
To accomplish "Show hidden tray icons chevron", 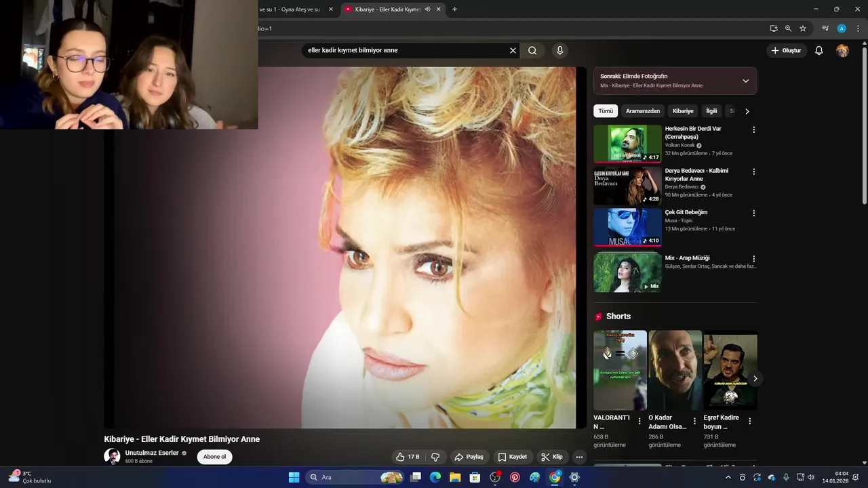I will click(728, 477).
